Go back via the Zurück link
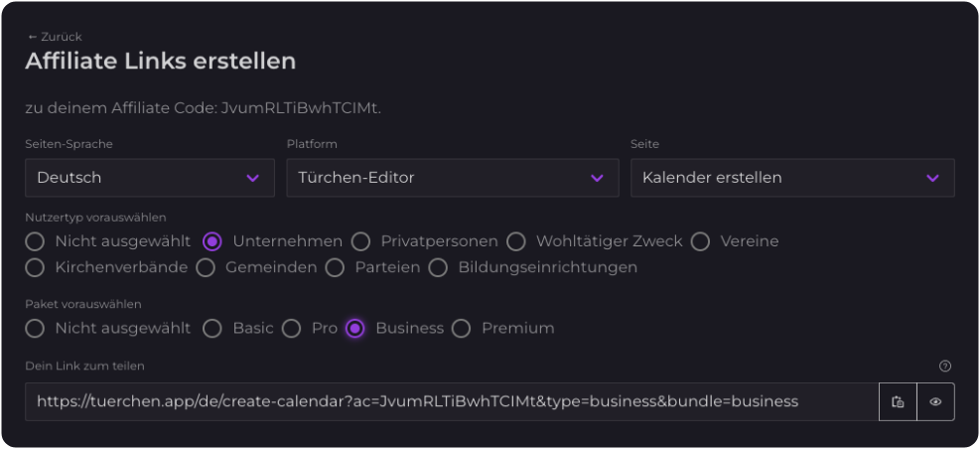Screen dimensions: 980x449 coord(56,37)
